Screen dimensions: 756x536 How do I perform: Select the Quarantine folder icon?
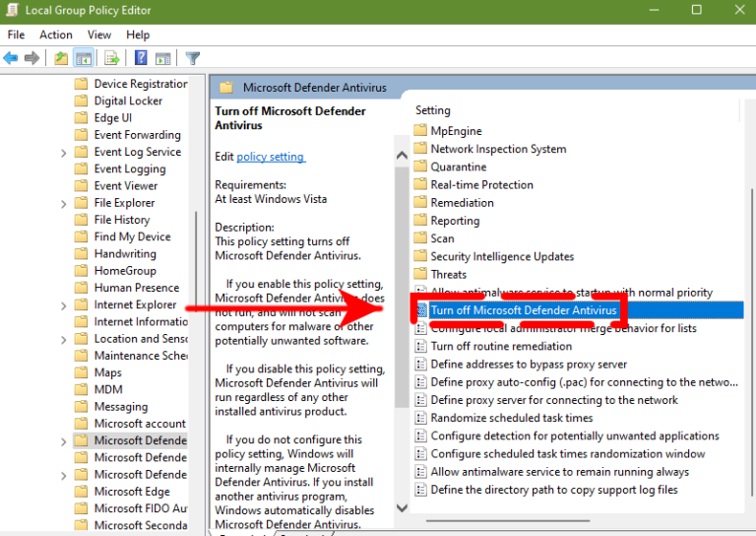click(x=420, y=166)
